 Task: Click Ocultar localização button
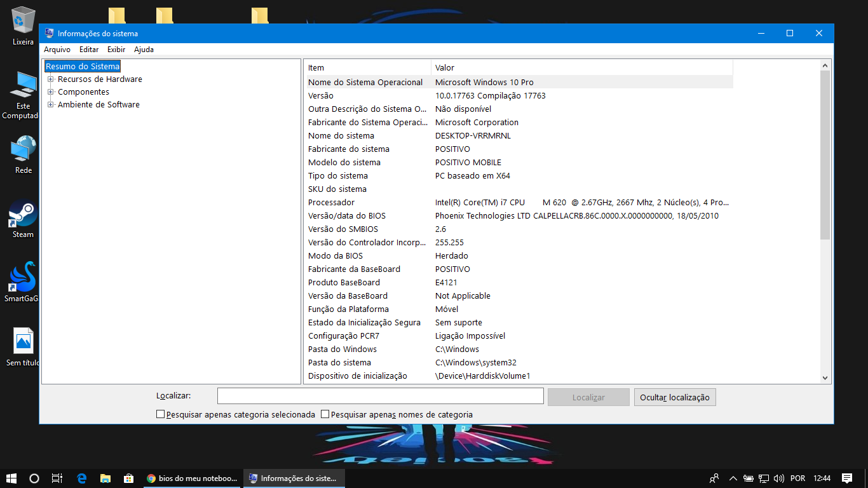pos(675,397)
